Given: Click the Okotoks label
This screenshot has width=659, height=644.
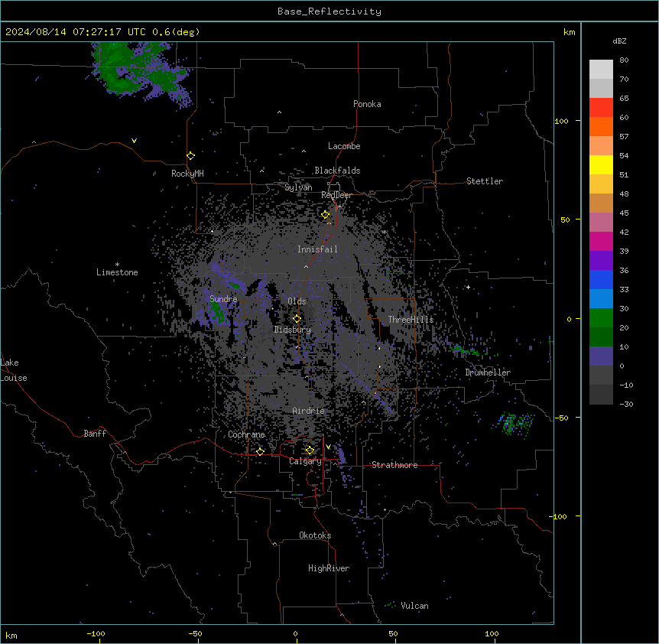Looking at the screenshot, I should 315,535.
